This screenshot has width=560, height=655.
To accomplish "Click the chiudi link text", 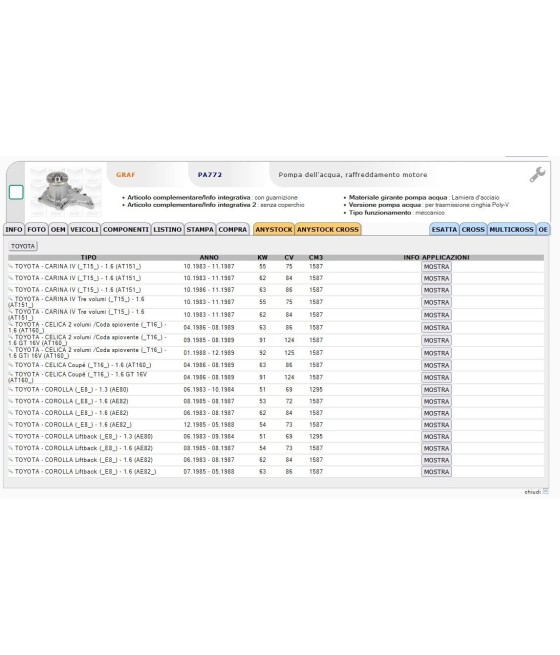I will pos(532,492).
